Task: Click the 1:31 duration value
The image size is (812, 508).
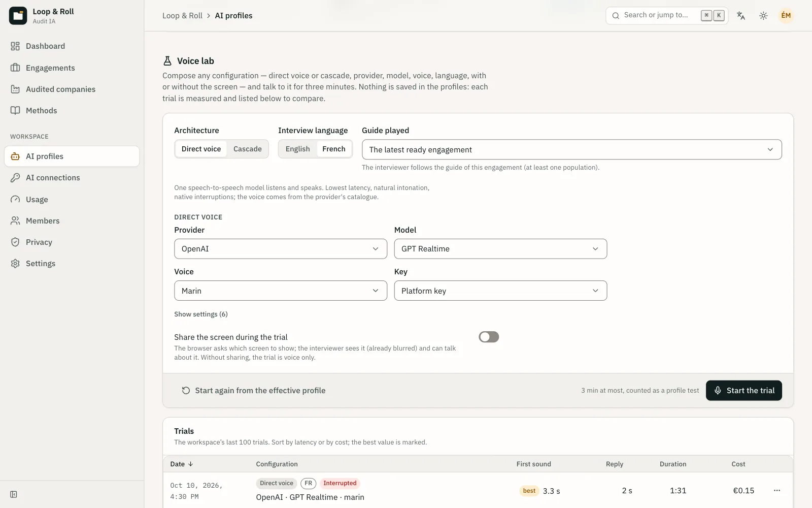Action: (678, 491)
